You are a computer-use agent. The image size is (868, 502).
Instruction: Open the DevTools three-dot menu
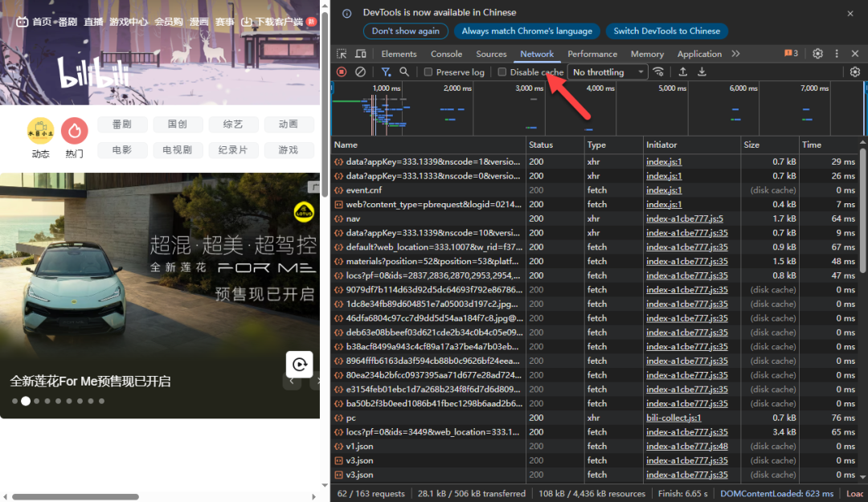[x=836, y=54]
